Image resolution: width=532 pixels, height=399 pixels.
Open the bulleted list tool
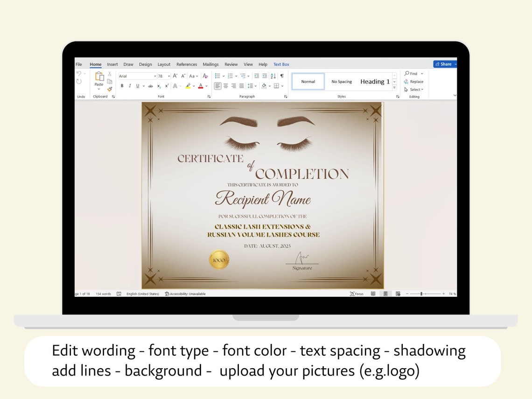point(217,76)
